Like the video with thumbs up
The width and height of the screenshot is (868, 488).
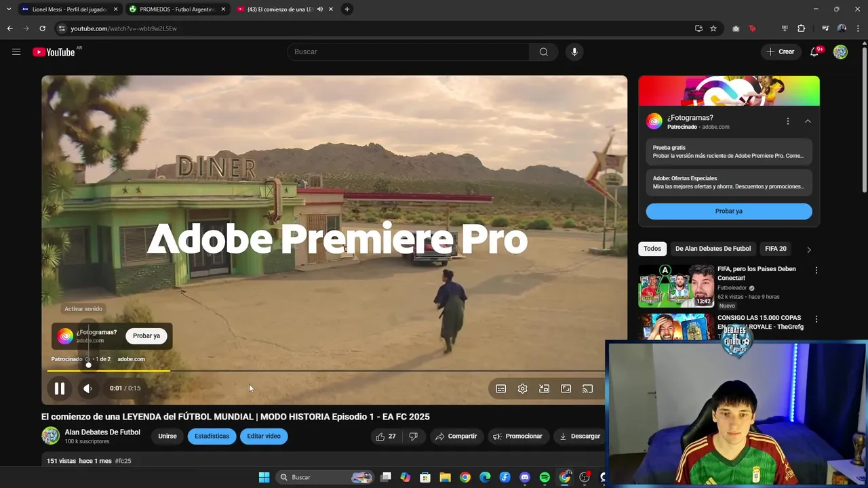click(386, 436)
